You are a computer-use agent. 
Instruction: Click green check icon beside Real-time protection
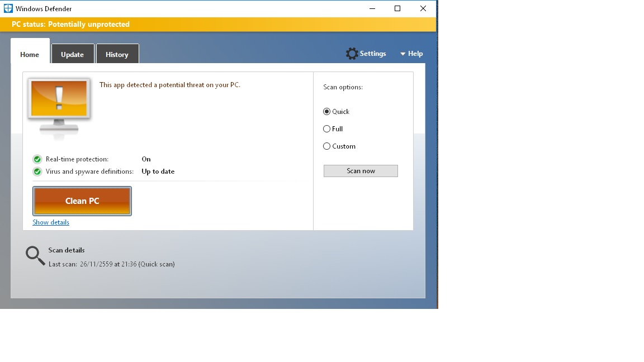point(37,159)
